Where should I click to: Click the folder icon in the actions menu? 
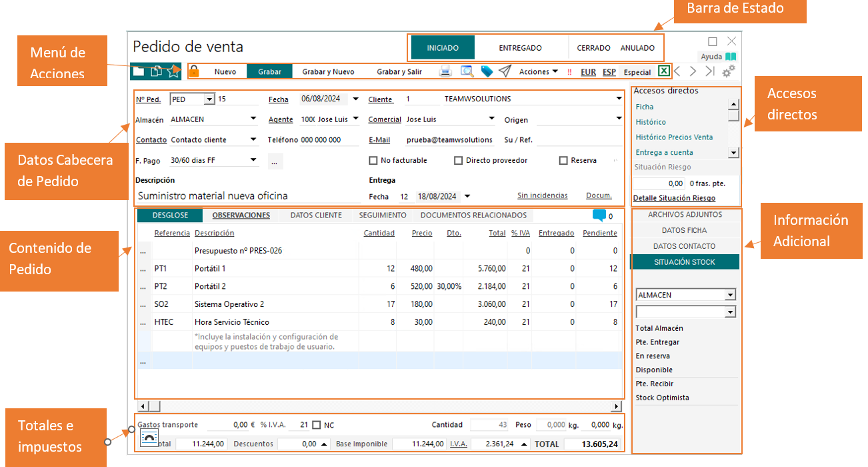(139, 71)
